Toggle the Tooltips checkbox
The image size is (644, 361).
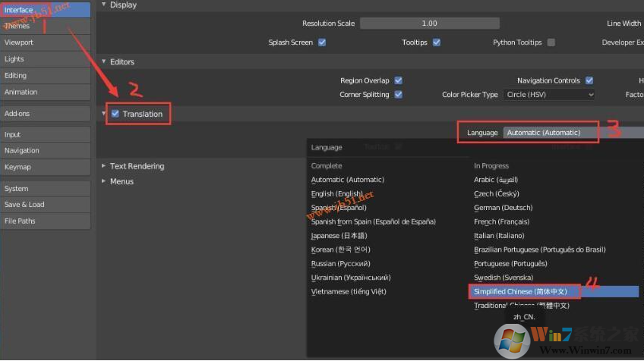tap(437, 42)
